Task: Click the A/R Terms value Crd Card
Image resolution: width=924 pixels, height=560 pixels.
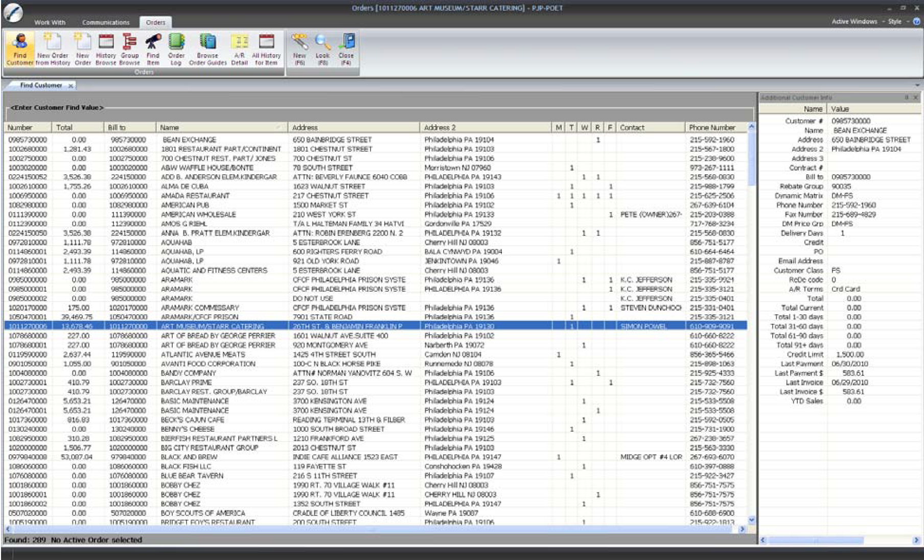Action: click(x=846, y=289)
